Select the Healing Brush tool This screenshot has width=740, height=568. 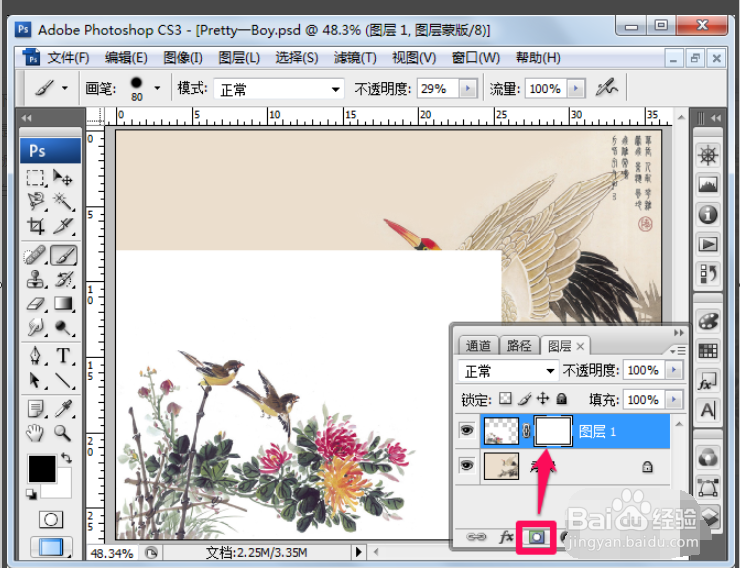35,255
